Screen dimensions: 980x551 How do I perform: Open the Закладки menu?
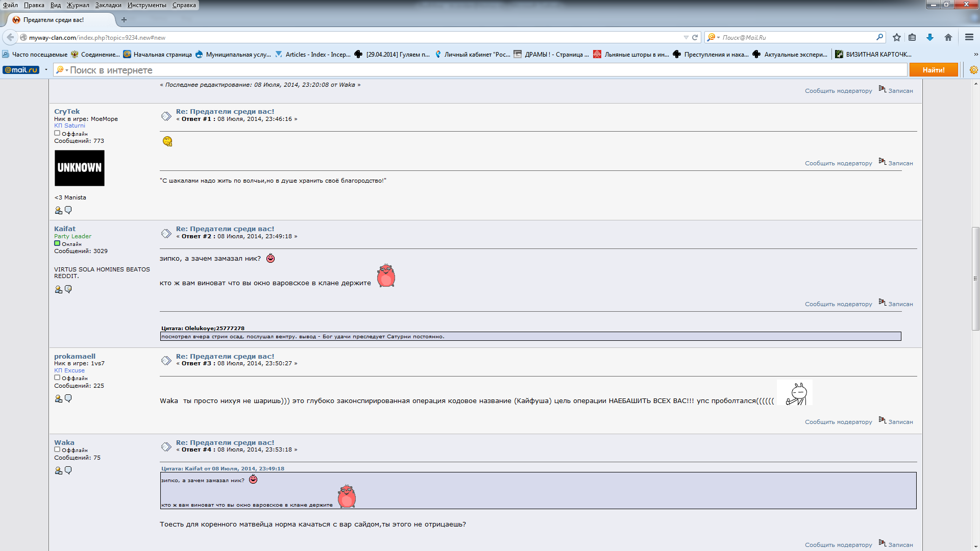tap(108, 5)
